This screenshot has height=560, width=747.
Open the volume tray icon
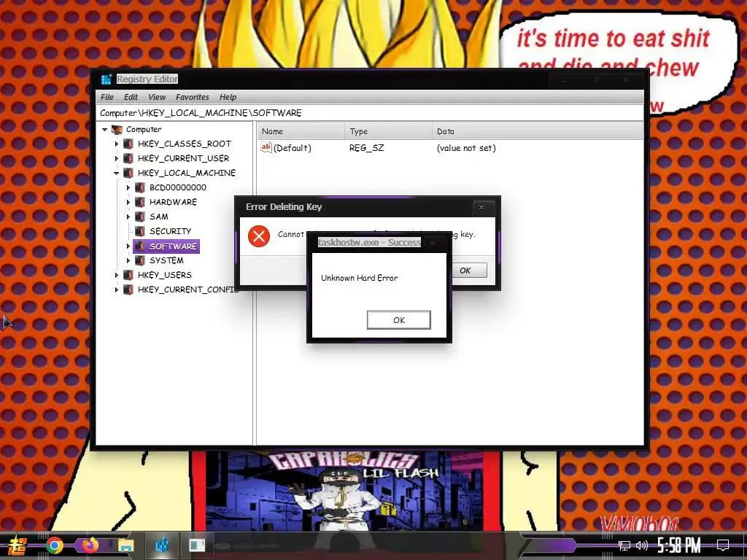tap(642, 545)
